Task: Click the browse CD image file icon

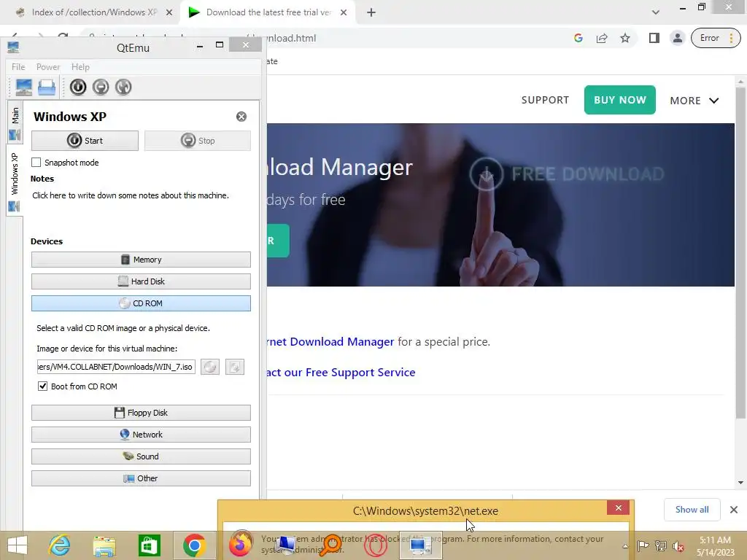Action: click(235, 367)
